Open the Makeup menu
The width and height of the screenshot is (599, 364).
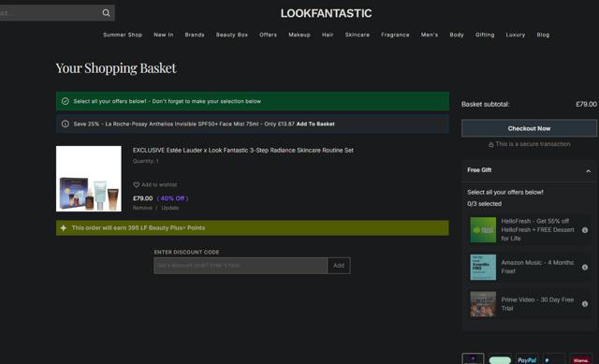coord(299,35)
